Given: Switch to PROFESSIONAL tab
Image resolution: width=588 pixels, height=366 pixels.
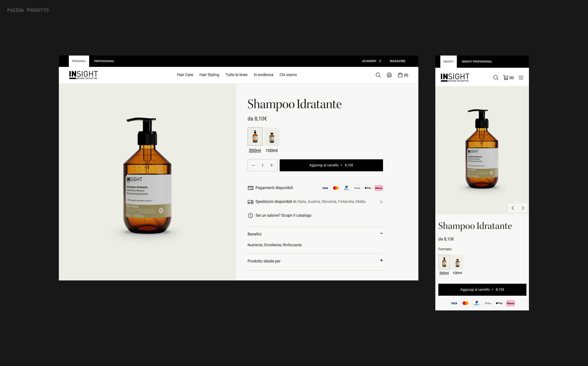Looking at the screenshot, I should 104,61.
